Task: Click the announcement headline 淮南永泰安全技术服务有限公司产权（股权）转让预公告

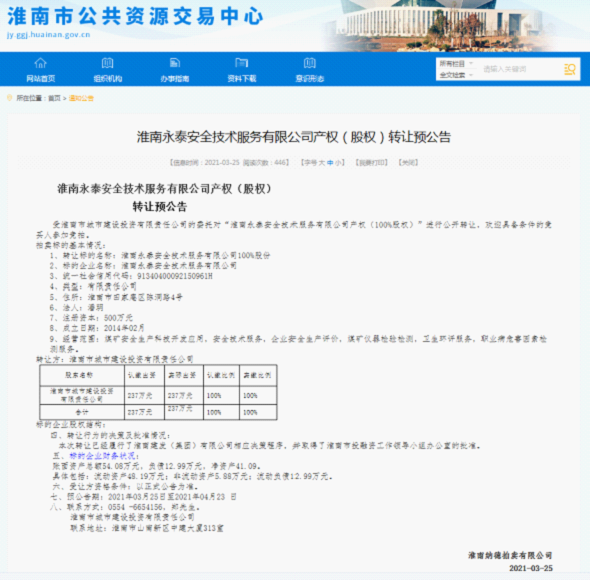Action: point(293,137)
